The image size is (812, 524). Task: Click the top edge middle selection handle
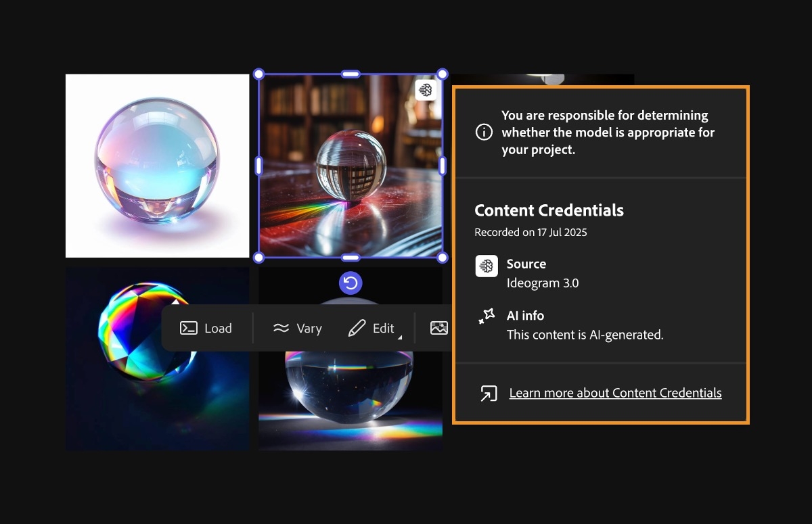351,74
